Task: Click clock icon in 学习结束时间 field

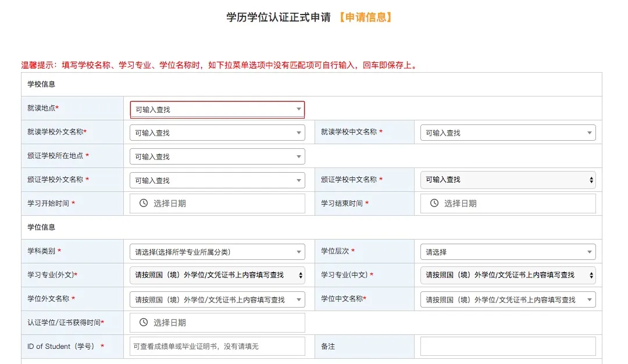Action: (x=434, y=204)
